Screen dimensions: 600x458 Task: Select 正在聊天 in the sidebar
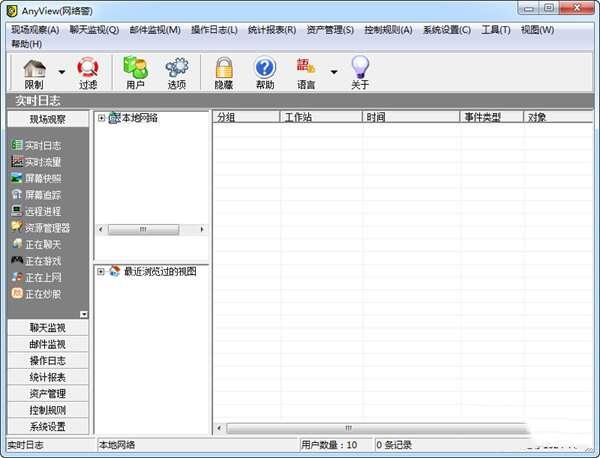[x=42, y=244]
